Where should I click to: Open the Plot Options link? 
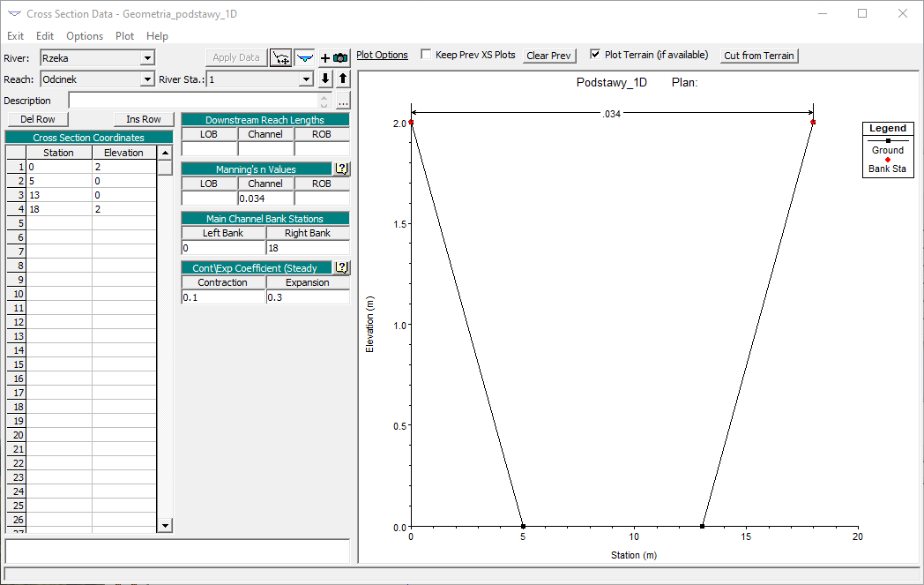pos(382,55)
